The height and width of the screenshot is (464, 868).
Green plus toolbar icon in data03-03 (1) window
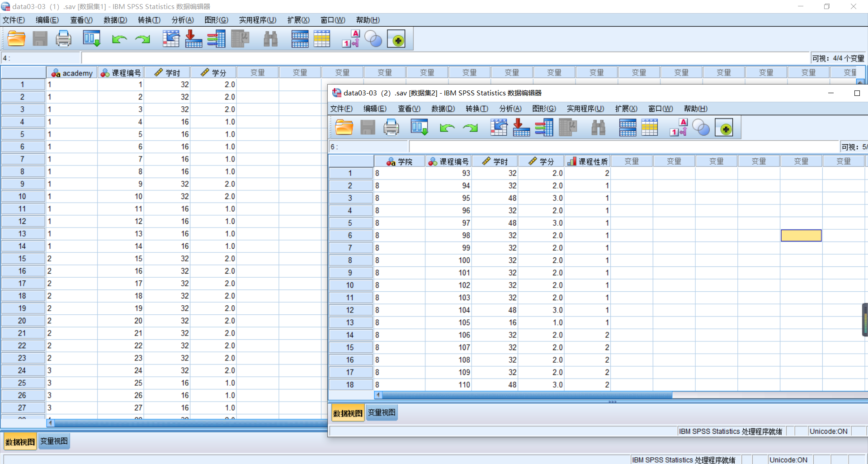click(396, 39)
